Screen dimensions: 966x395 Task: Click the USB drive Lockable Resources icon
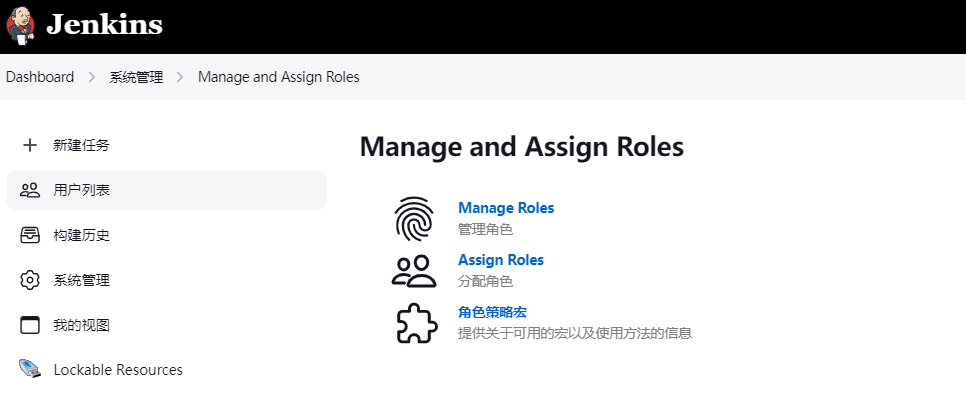(30, 369)
